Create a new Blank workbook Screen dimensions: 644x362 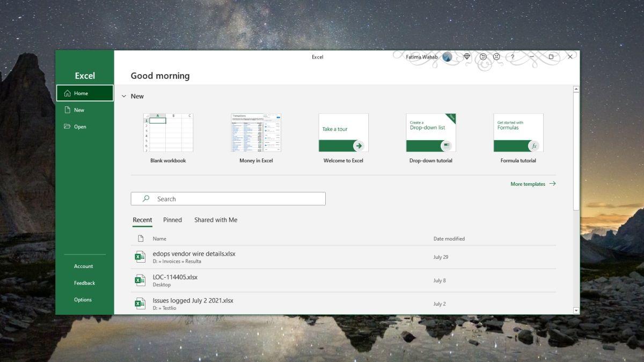pos(168,133)
